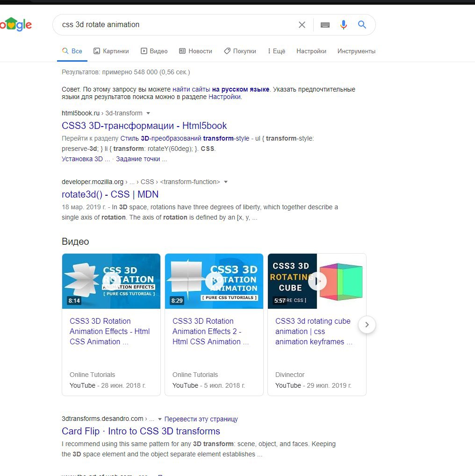Click YouTube - 5 июл. 2018 г. text
Viewport: 475px width, 476px height.
click(x=209, y=385)
